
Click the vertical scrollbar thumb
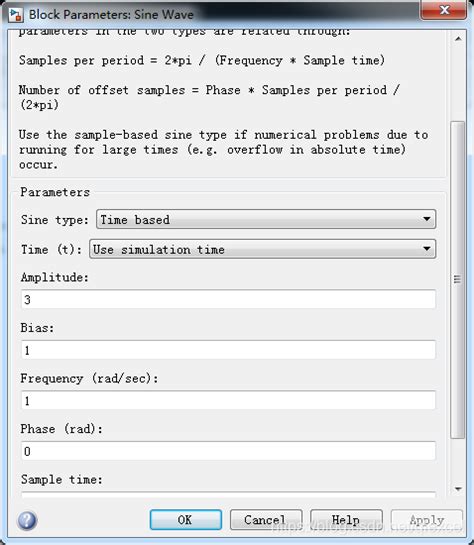click(x=458, y=279)
